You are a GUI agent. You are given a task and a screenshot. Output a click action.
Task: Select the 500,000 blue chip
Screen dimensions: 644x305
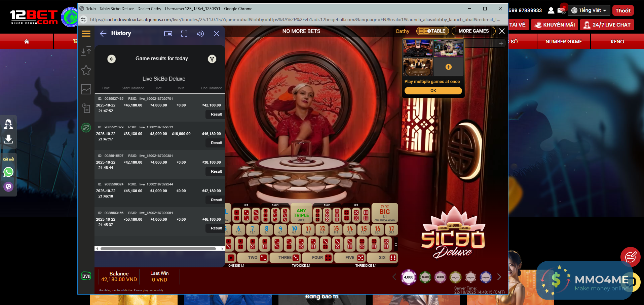[x=486, y=277]
